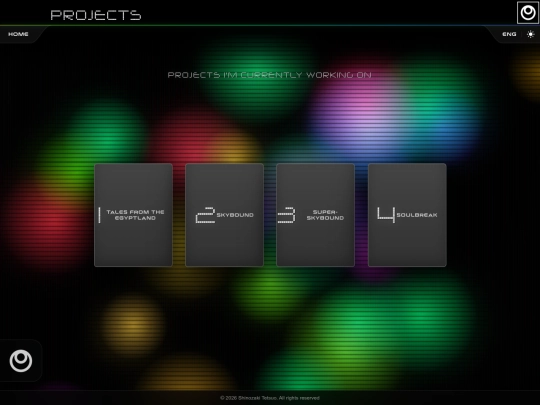Viewport: 540px width, 405px height.
Task: Click the PROJECTS page title
Action: tap(96, 15)
